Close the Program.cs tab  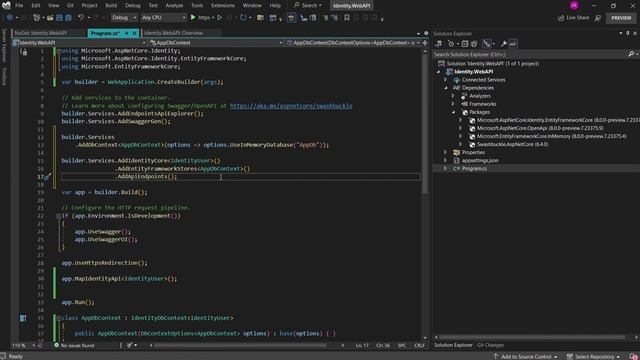tap(134, 33)
